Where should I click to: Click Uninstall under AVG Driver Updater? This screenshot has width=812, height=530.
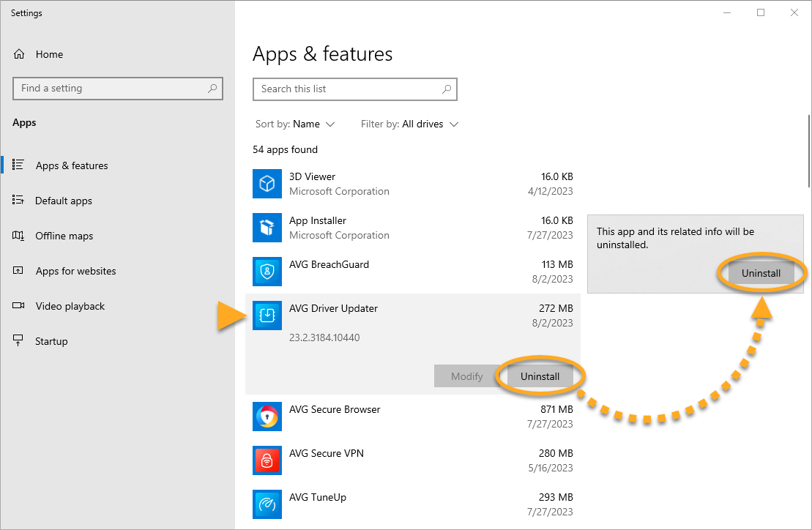pos(540,376)
